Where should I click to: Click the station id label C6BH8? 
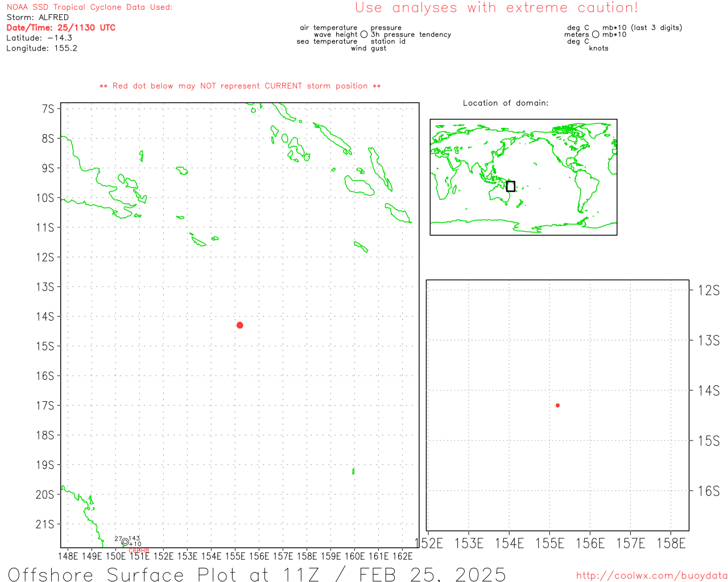pyautogui.click(x=139, y=550)
